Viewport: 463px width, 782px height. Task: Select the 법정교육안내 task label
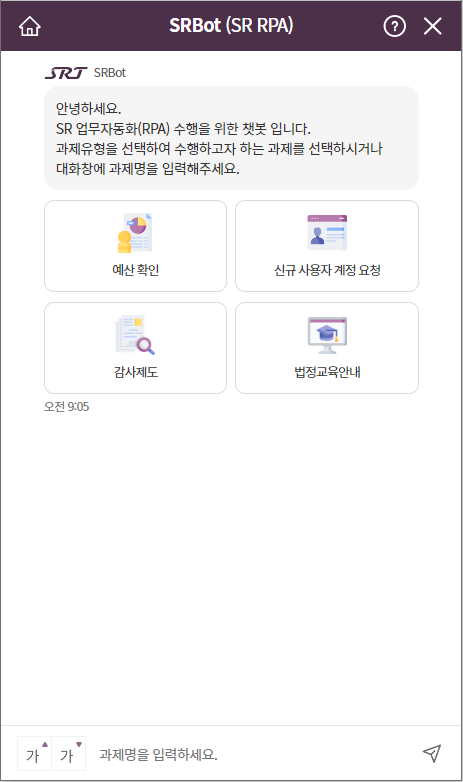point(327,372)
